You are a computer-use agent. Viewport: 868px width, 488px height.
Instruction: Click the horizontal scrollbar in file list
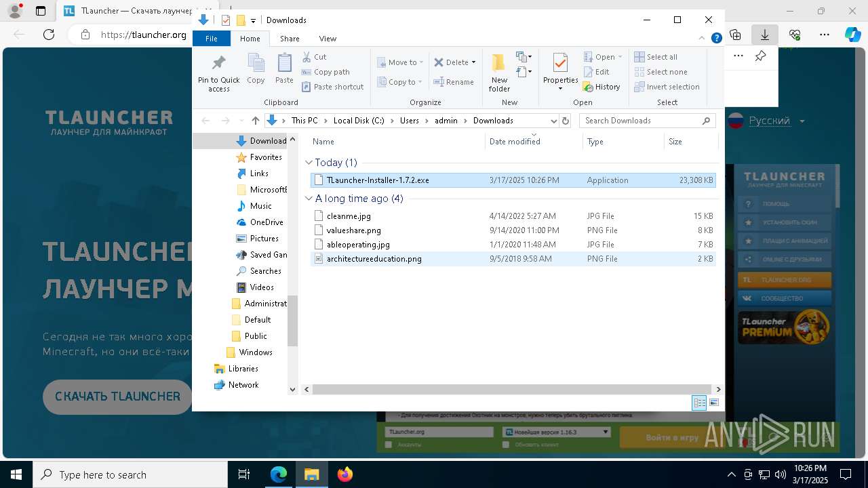(x=512, y=390)
